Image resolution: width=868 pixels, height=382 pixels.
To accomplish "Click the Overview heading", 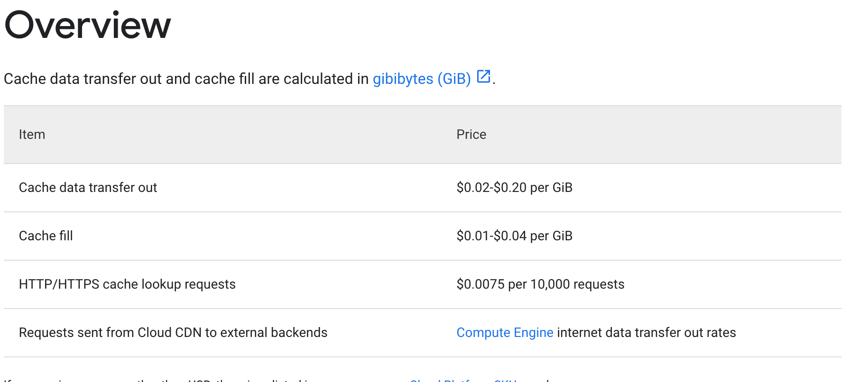I will (x=88, y=25).
